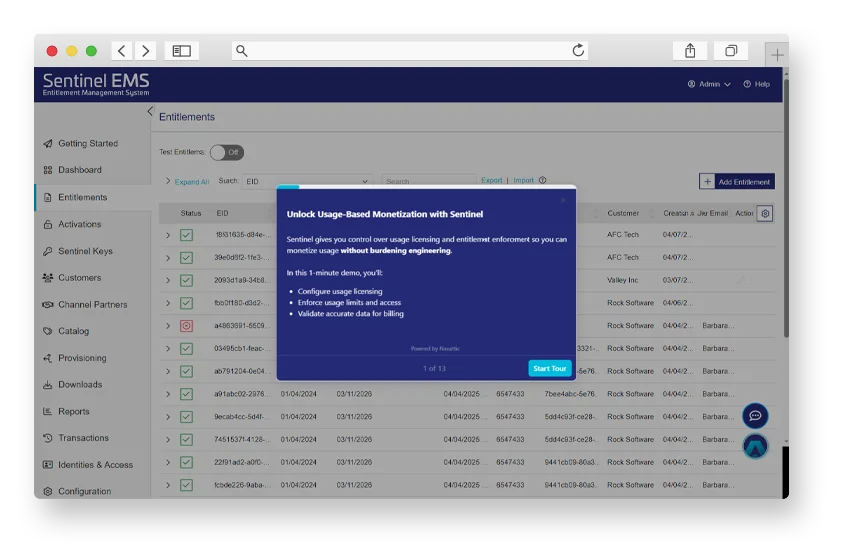Click the Channel Partners handshake icon
This screenshot has height=550, width=850.
pyautogui.click(x=48, y=305)
